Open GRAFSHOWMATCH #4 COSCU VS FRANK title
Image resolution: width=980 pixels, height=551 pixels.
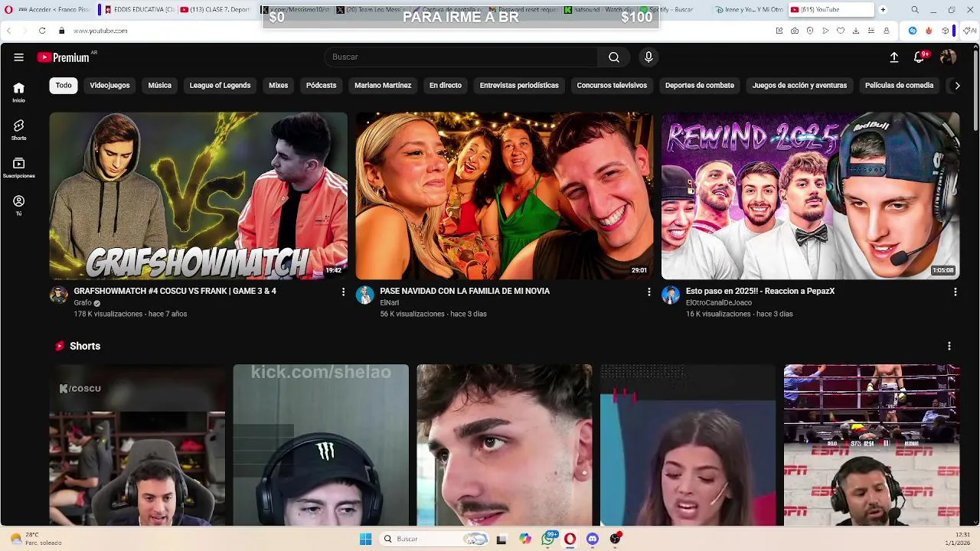coord(175,292)
